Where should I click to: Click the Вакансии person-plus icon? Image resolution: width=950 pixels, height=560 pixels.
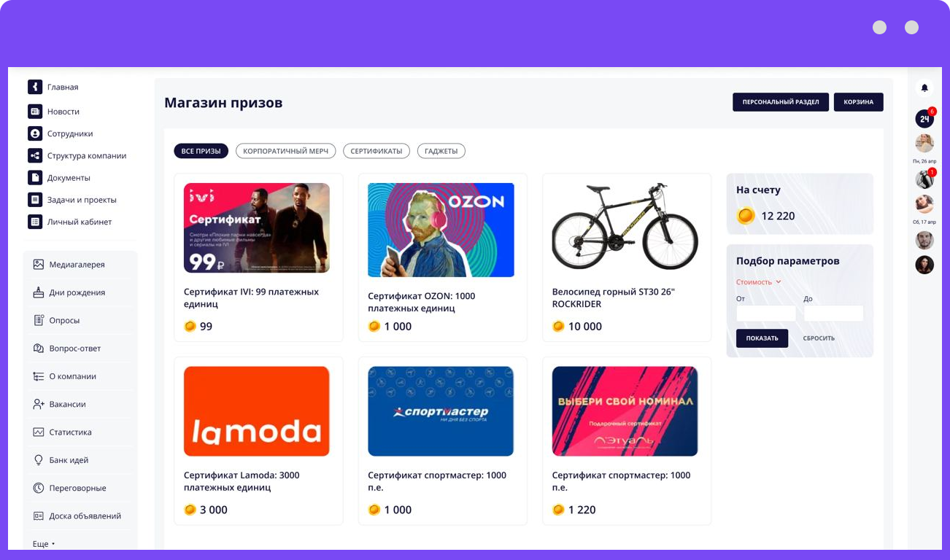pyautogui.click(x=39, y=404)
